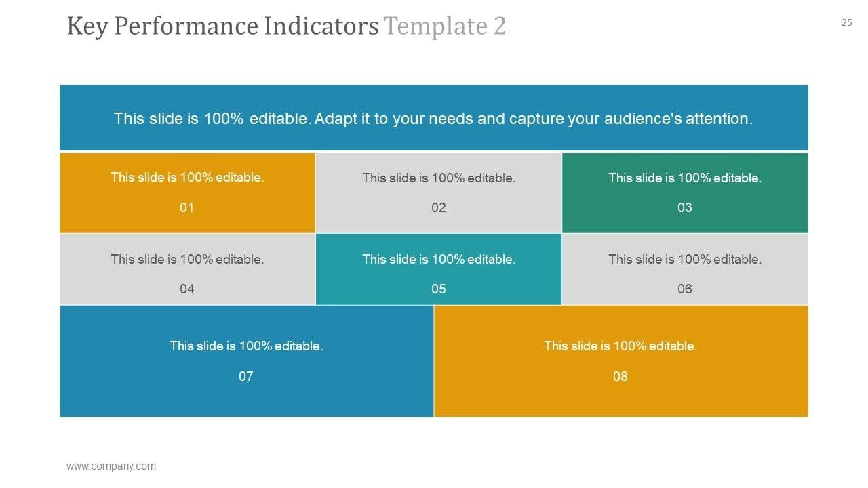This screenshot has height=488, width=868.
Task: Click the editable text in tile 05
Action: pos(439,259)
